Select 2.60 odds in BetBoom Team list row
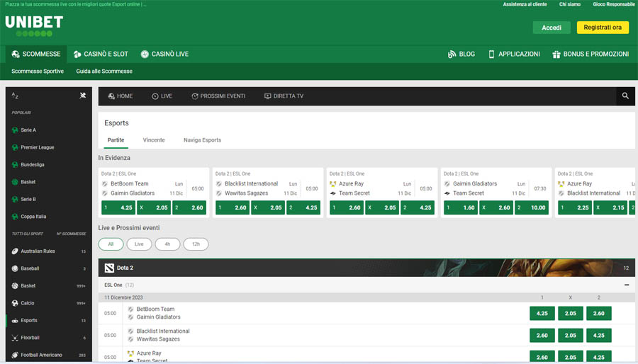Image resolution: width=638 pixels, height=364 pixels. (x=598, y=314)
